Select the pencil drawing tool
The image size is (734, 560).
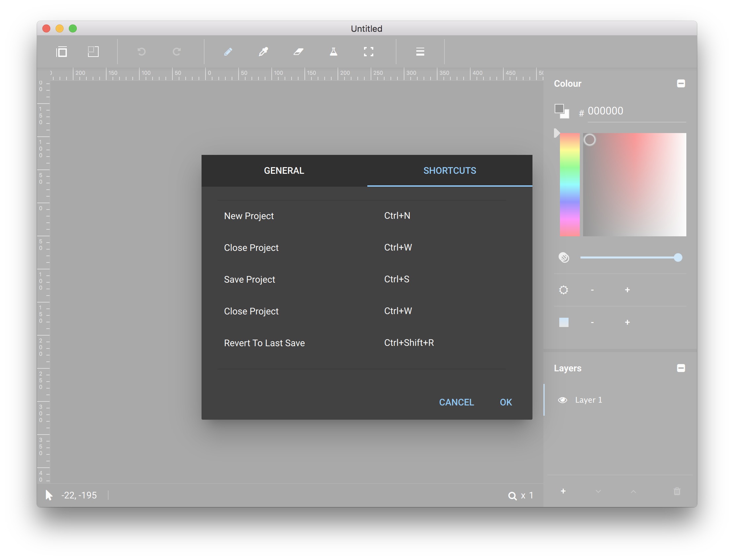[x=228, y=52]
